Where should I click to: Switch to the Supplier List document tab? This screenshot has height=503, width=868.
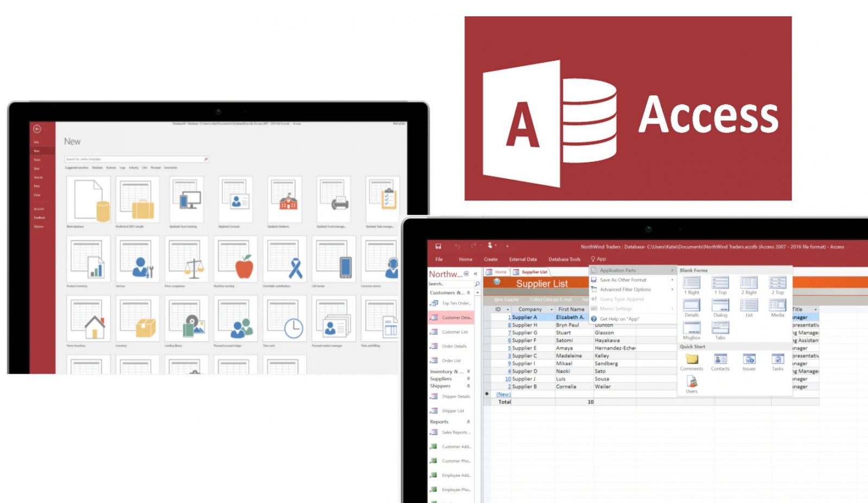coord(531,272)
